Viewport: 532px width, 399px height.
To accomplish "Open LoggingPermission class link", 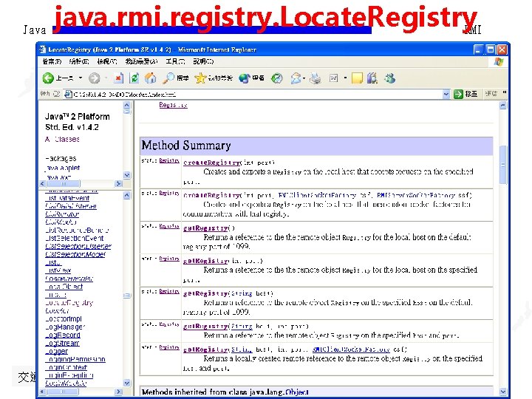I will (75, 359).
